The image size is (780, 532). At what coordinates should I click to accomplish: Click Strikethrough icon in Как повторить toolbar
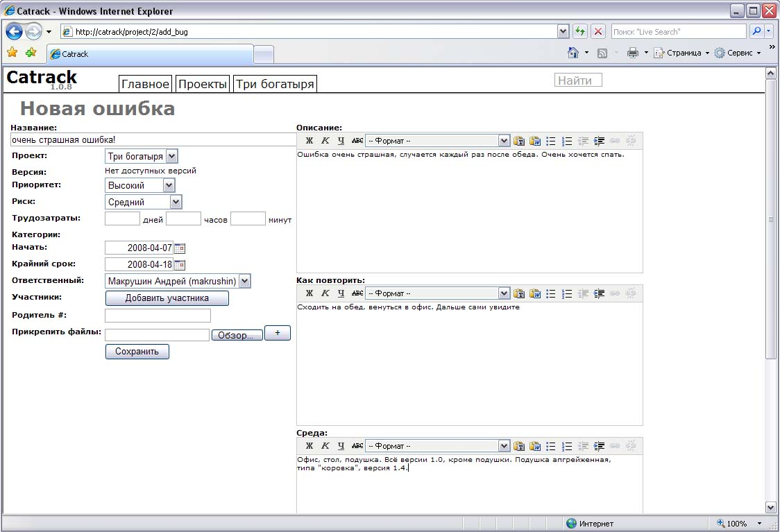(357, 293)
